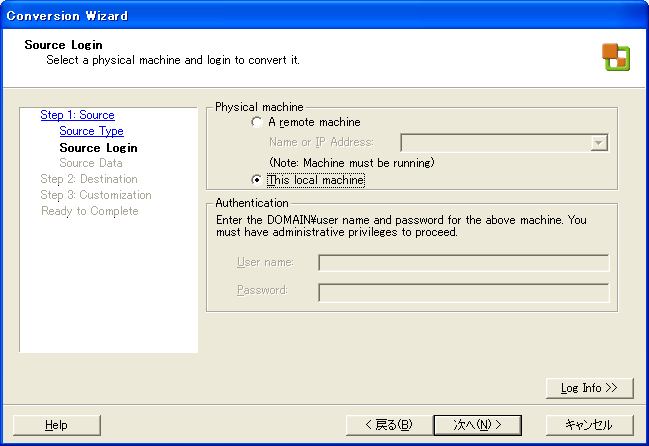Click into the User name field
The height and width of the screenshot is (446, 649).
click(x=463, y=263)
